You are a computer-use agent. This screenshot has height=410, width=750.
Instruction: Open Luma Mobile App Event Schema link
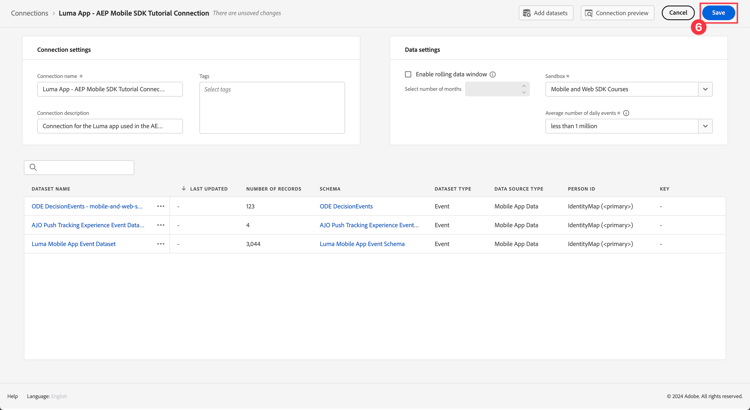click(362, 244)
